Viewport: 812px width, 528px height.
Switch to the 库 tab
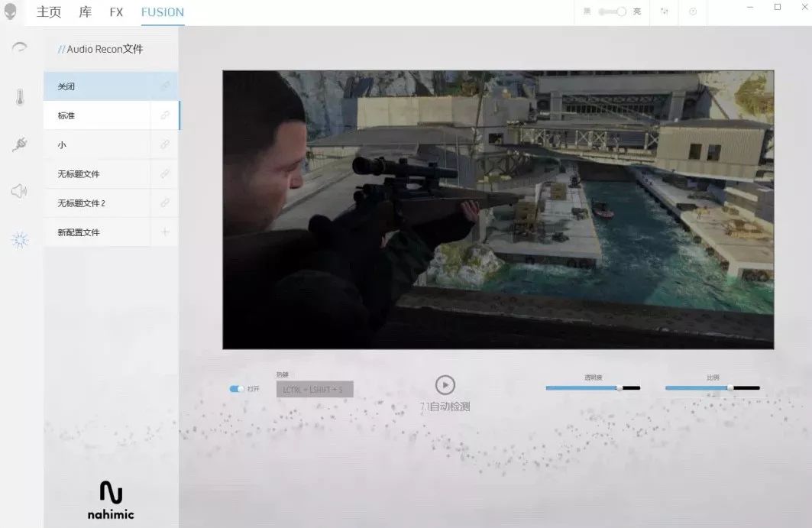[85, 12]
